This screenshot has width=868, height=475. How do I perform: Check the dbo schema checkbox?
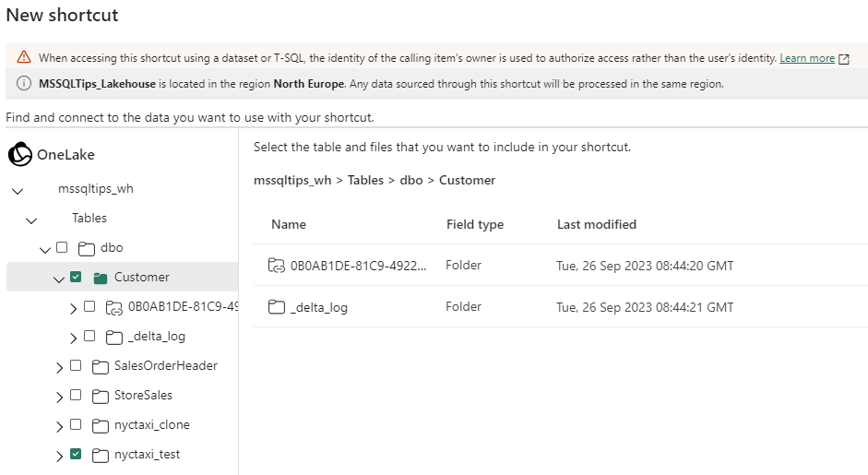(x=62, y=247)
